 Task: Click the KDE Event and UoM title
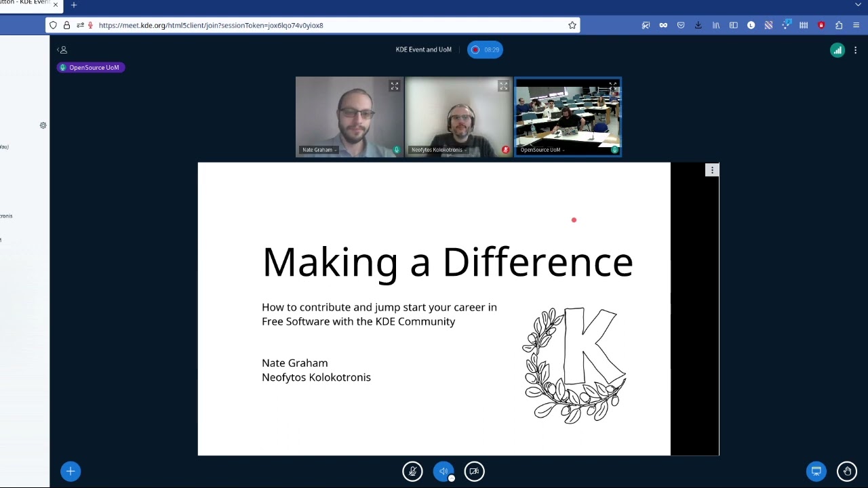[423, 49]
